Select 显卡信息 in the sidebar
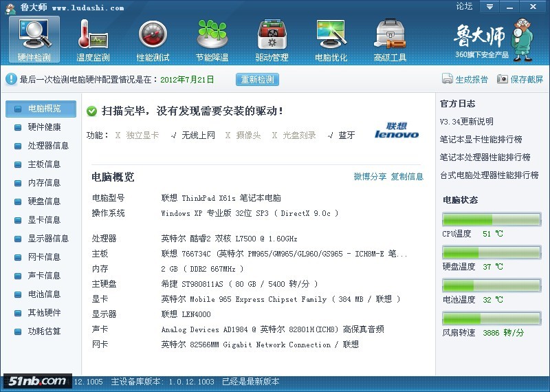 click(x=44, y=220)
